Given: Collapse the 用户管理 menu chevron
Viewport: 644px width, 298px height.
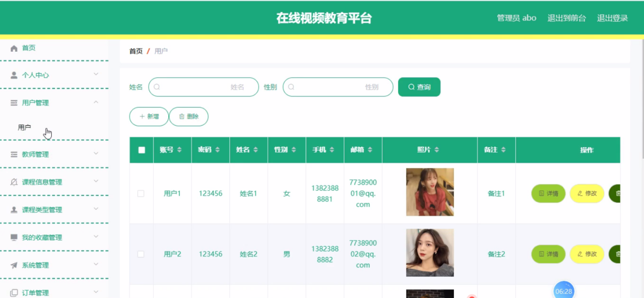Looking at the screenshot, I should click(x=96, y=102).
